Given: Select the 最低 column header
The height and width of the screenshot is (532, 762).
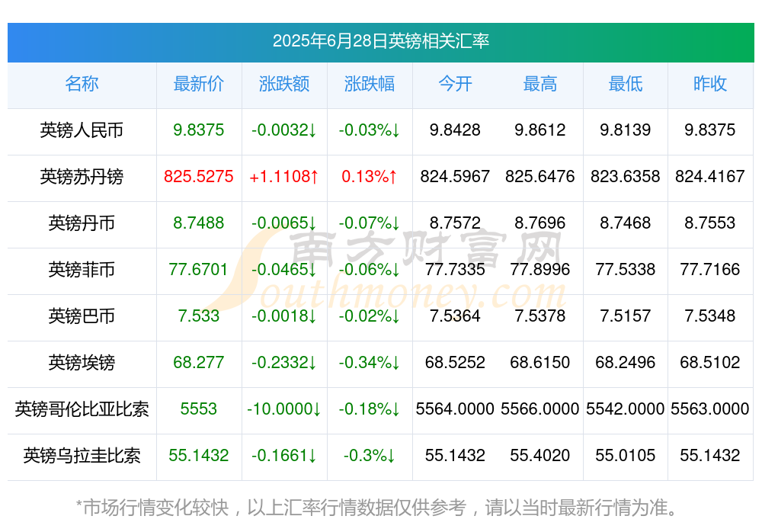Looking at the screenshot, I should tap(625, 85).
